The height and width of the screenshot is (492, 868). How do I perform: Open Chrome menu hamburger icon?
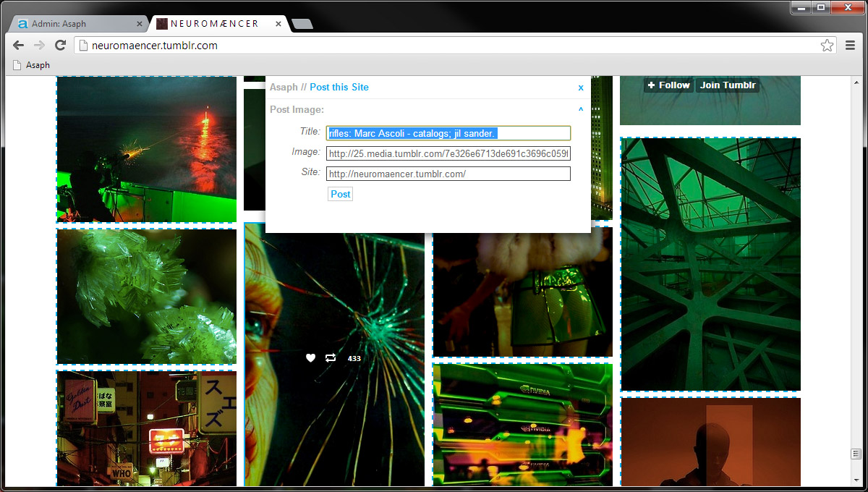(851, 46)
